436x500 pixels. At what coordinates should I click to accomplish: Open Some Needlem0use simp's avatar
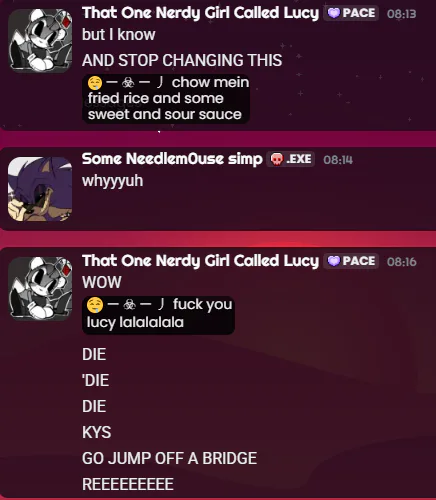coord(40,189)
